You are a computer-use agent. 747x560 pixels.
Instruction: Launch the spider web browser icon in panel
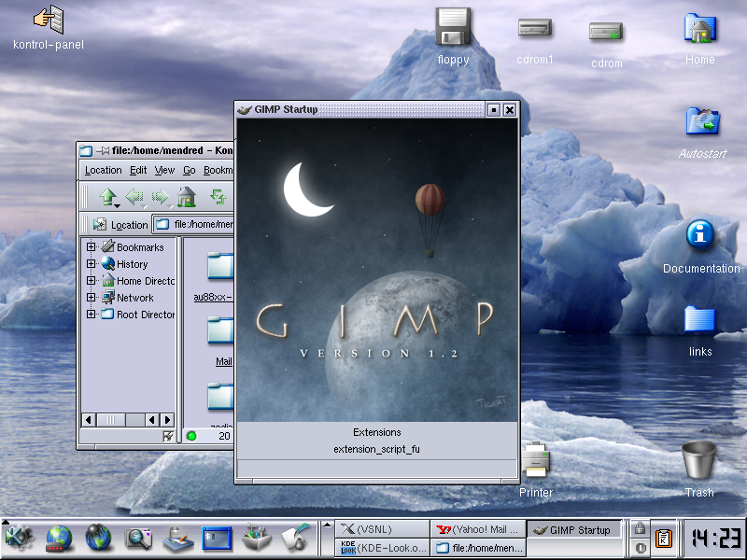pyautogui.click(x=98, y=539)
